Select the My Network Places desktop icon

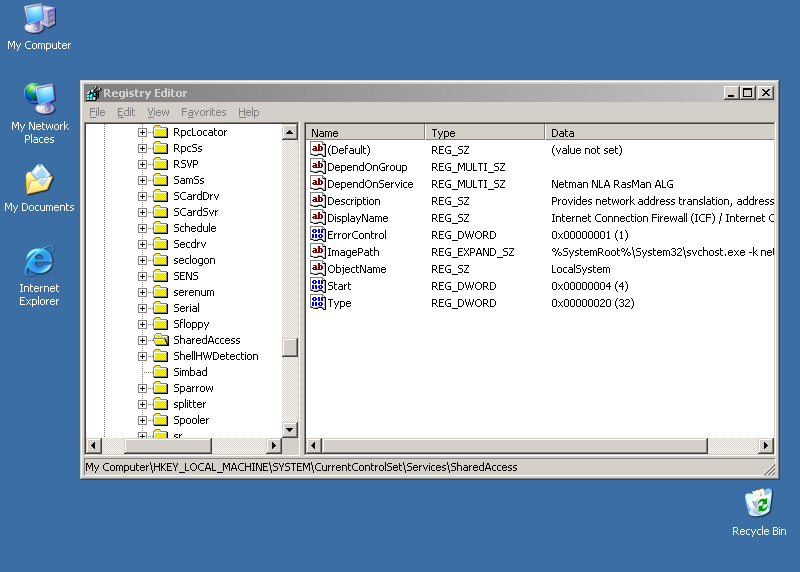[39, 114]
